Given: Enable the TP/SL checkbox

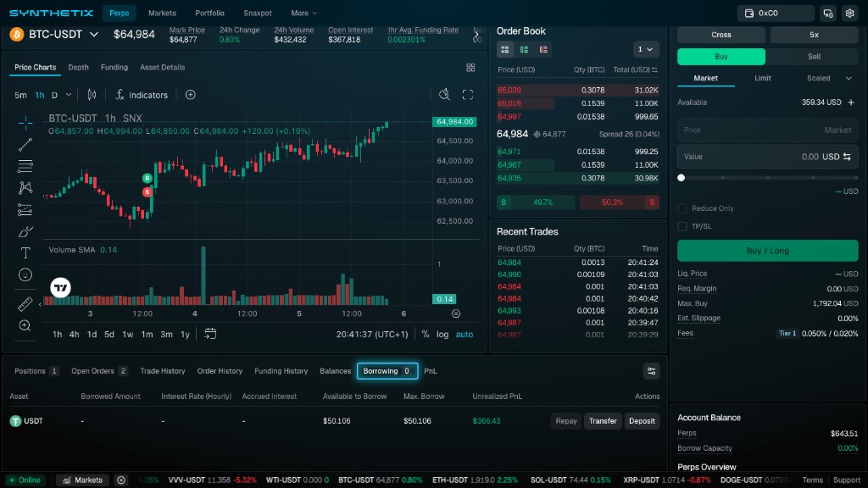Looking at the screenshot, I should click(682, 226).
